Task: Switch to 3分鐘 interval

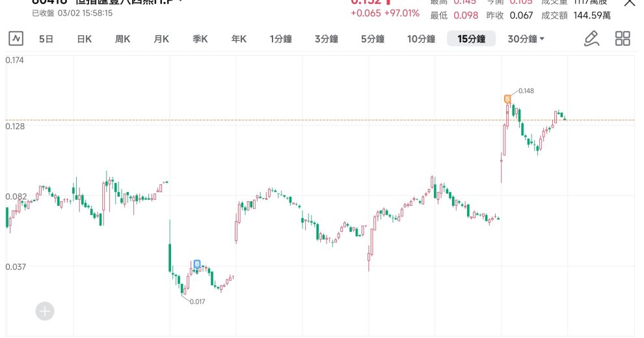Action: click(x=327, y=39)
